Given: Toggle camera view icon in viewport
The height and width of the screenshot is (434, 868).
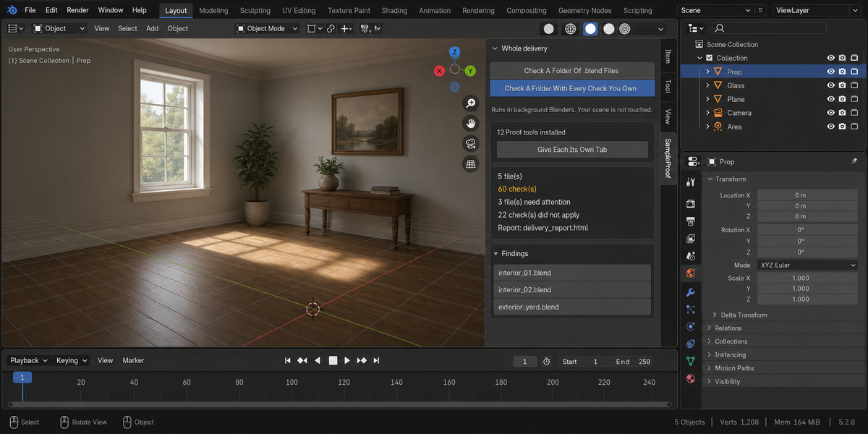Looking at the screenshot, I should pos(471,144).
